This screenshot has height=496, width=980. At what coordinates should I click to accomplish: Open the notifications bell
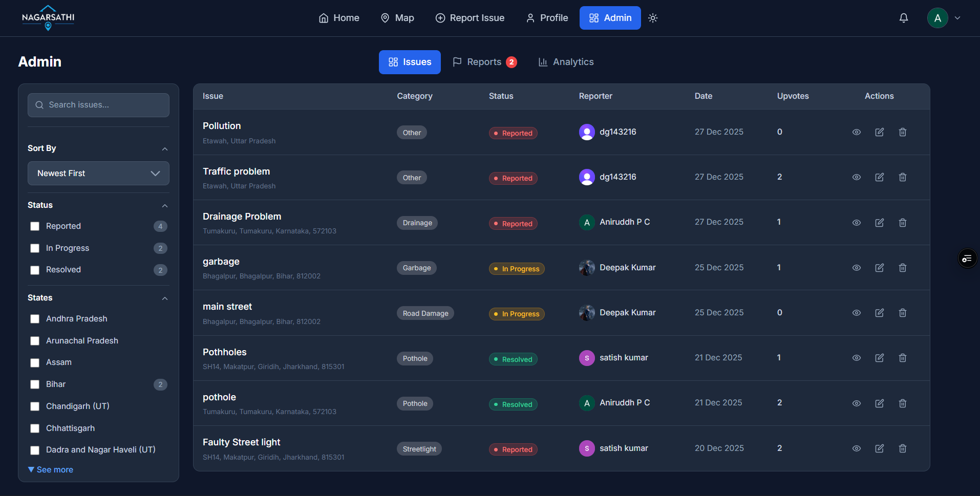904,18
